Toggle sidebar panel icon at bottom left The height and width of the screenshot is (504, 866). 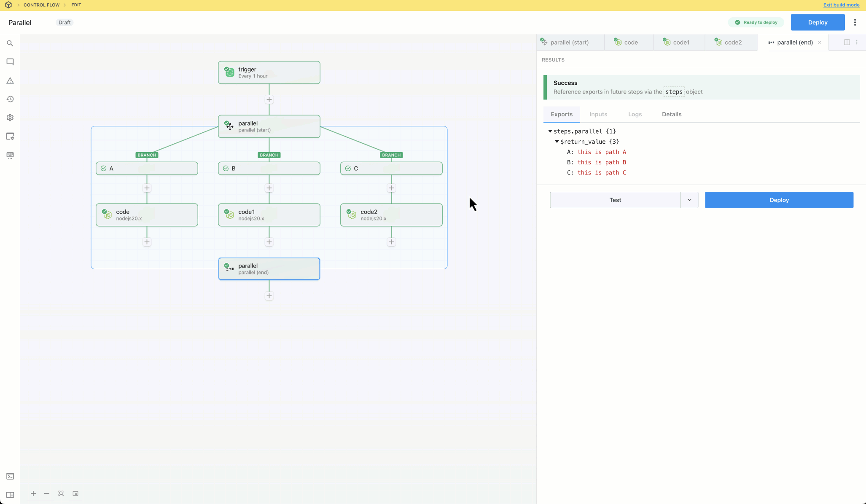pos(10,495)
